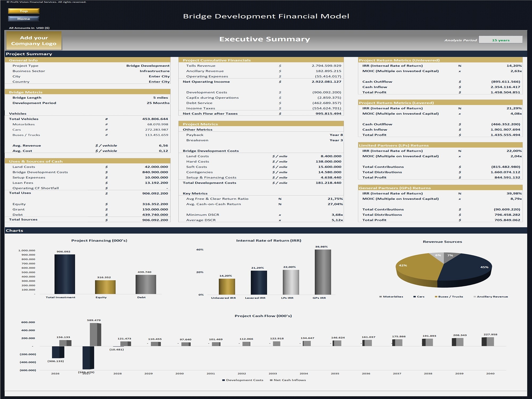Select the Bridge Length 5 miles cell

(x=160, y=98)
